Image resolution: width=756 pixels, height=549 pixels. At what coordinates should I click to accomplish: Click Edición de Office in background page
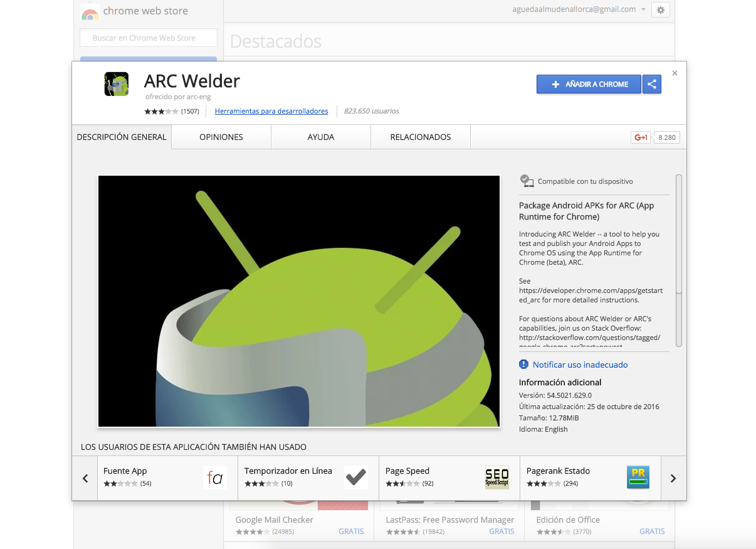(568, 520)
